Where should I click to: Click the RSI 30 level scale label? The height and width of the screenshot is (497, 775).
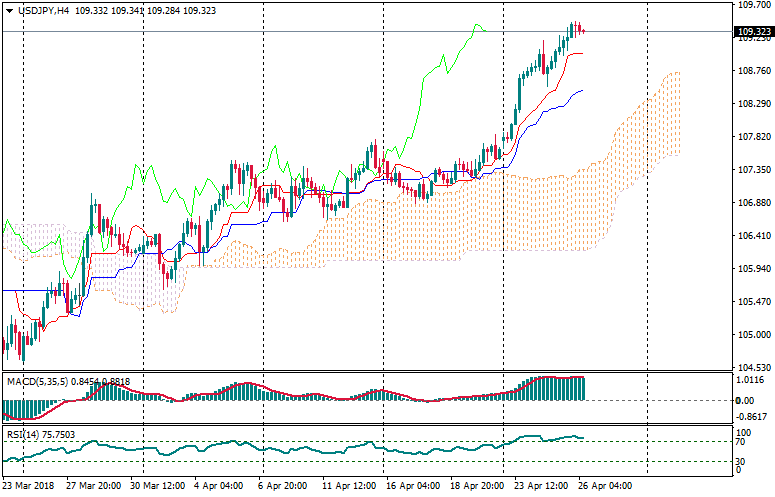[x=742, y=460]
